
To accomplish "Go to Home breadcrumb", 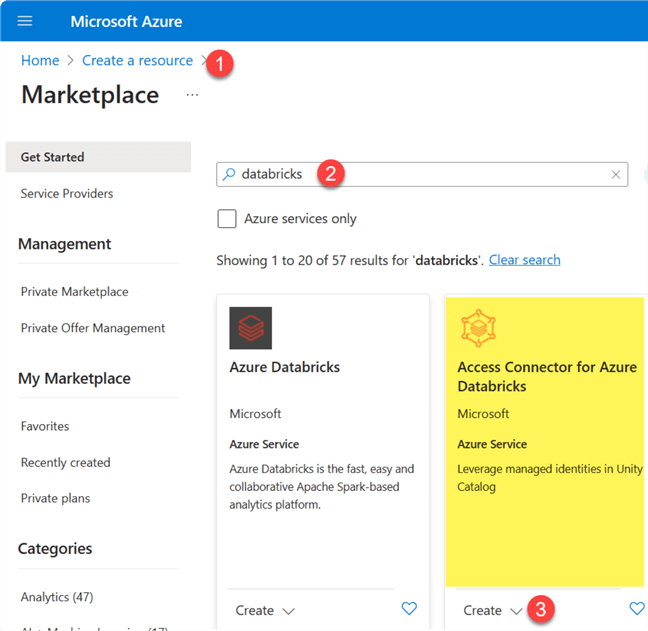I will (40, 60).
